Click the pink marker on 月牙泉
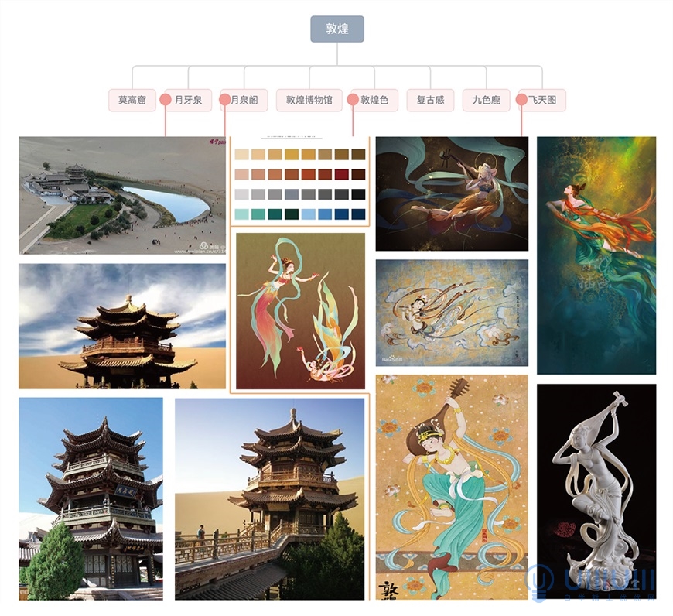This screenshot has height=616, width=673. tap(166, 100)
